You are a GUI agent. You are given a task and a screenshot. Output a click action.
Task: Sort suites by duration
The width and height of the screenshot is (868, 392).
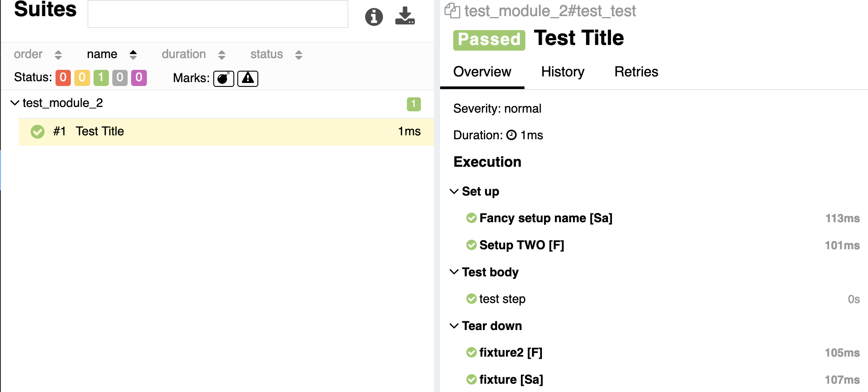pos(194,54)
